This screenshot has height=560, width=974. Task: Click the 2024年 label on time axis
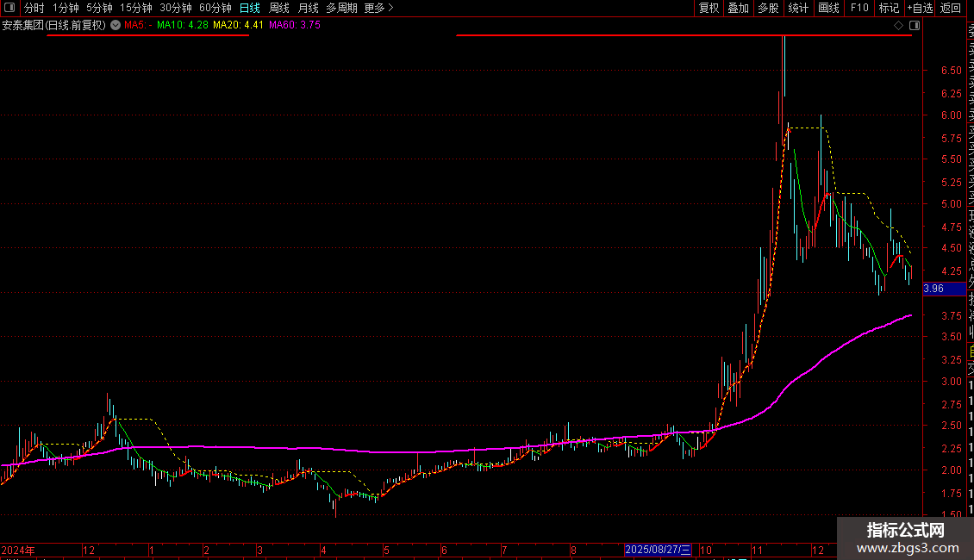[x=18, y=550]
